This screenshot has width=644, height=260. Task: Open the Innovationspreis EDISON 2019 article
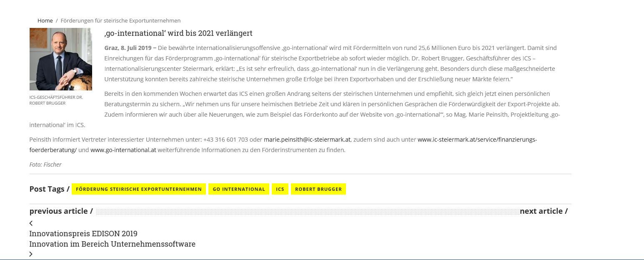pyautogui.click(x=83, y=234)
